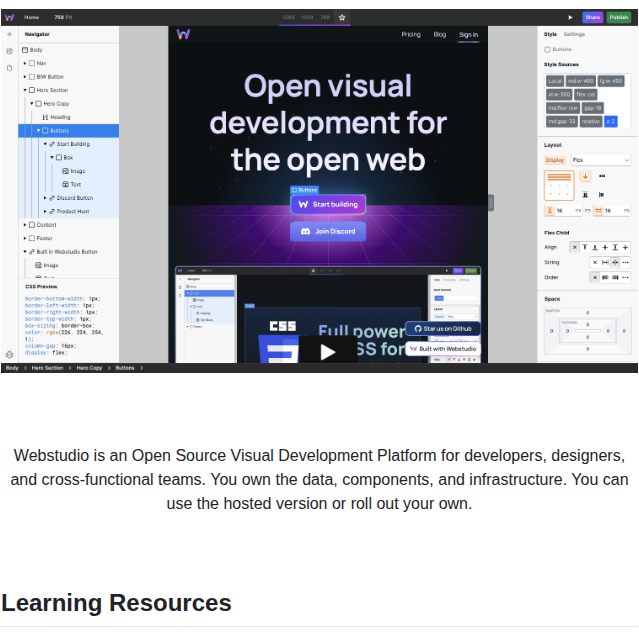Click the Start building button on canvas
639x640 pixels.
pyautogui.click(x=328, y=204)
